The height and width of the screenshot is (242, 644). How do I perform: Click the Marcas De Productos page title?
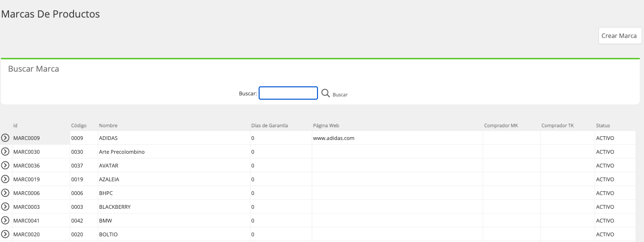click(x=51, y=14)
